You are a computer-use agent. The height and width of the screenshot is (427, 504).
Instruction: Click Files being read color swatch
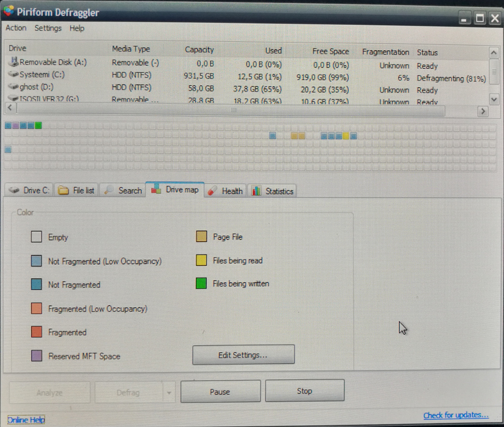click(x=201, y=260)
